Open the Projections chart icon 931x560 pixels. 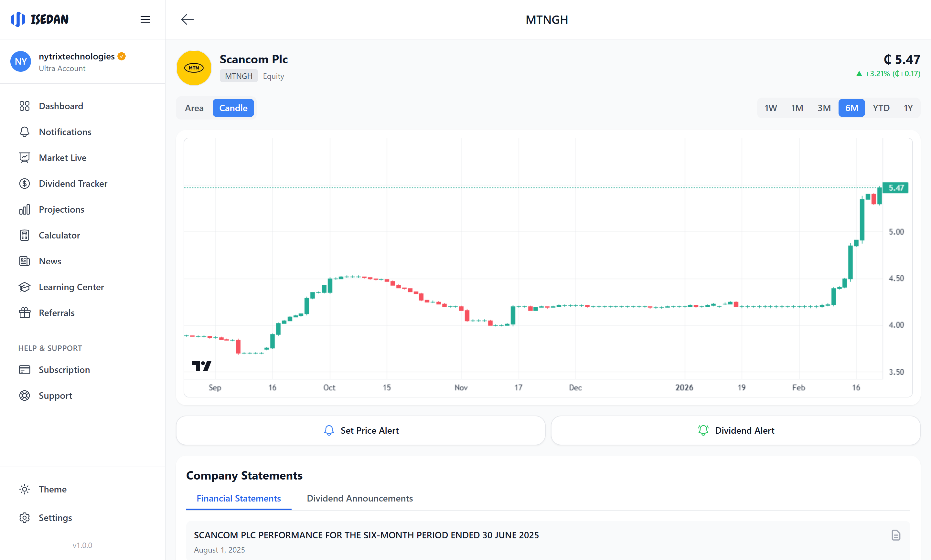click(24, 209)
